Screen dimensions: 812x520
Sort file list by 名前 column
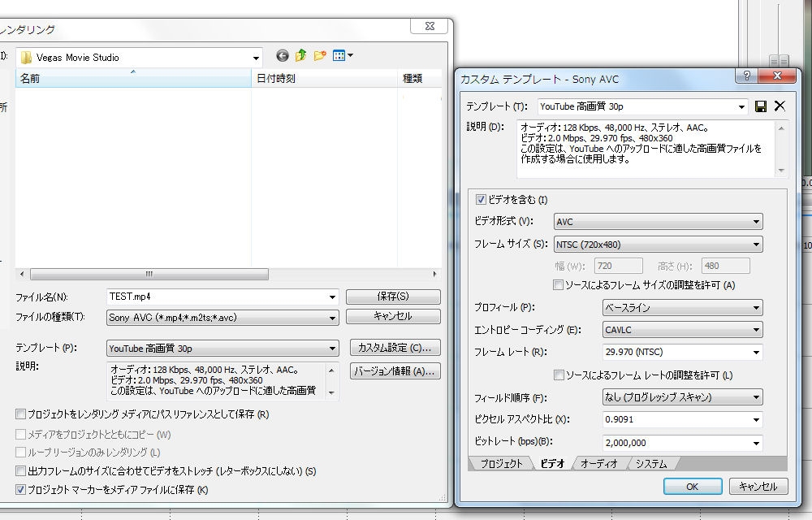point(133,78)
